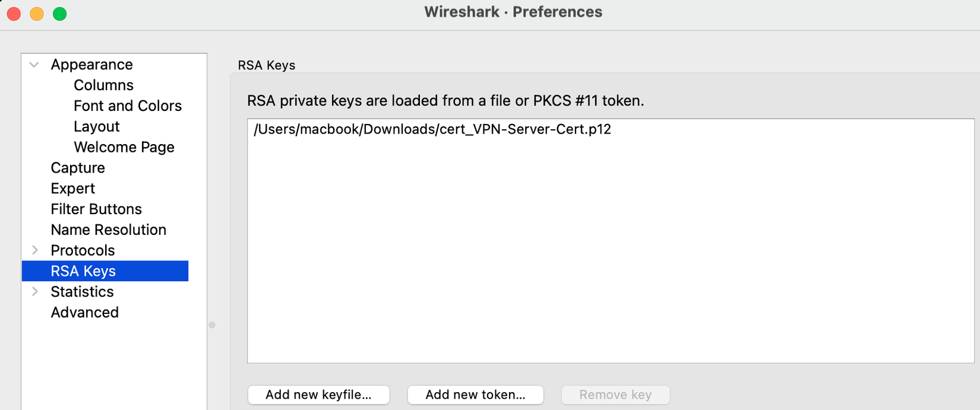Select Appearance in preferences tree
This screenshot has height=410, width=980.
pos(91,65)
